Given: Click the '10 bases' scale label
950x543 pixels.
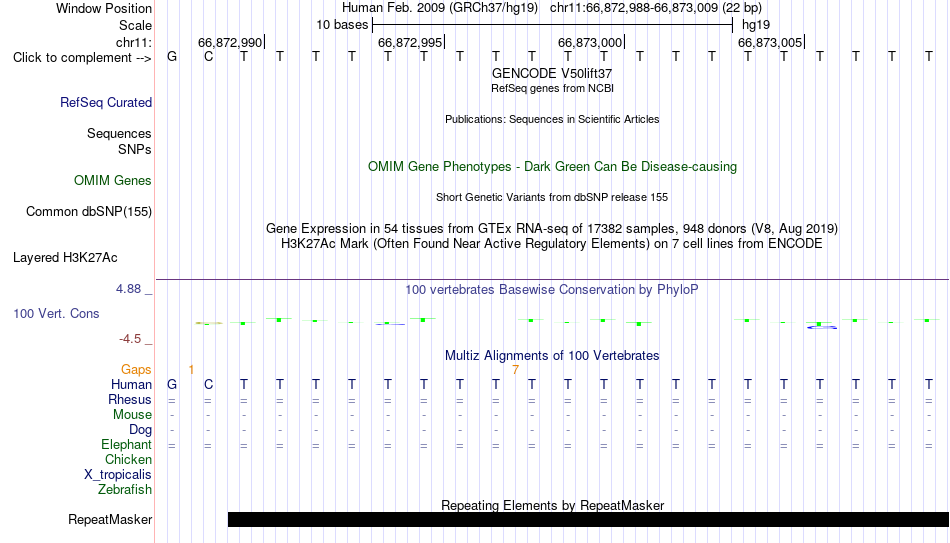Looking at the screenshot, I should pyautogui.click(x=342, y=25).
